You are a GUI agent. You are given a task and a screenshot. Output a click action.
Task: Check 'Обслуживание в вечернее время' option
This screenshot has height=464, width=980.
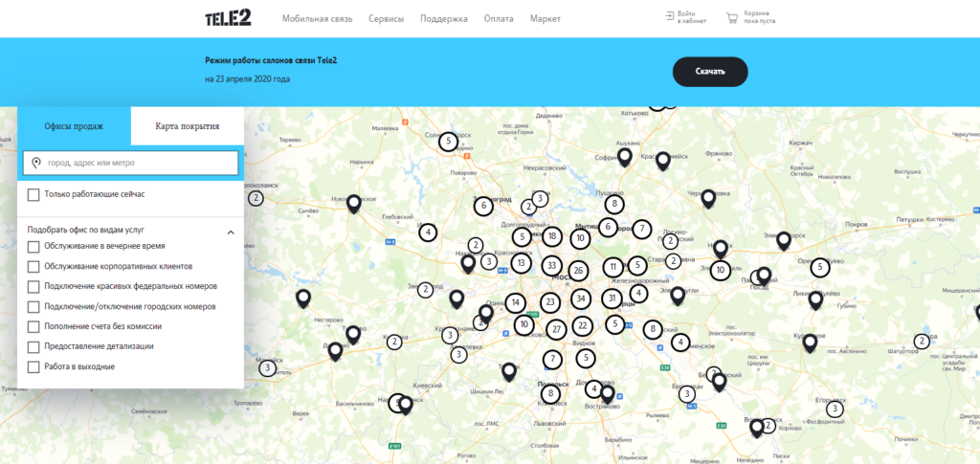pyautogui.click(x=34, y=246)
